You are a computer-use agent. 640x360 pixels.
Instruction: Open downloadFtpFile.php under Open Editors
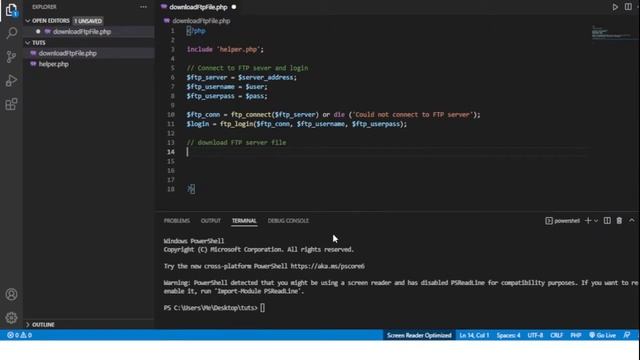pyautogui.click(x=82, y=31)
